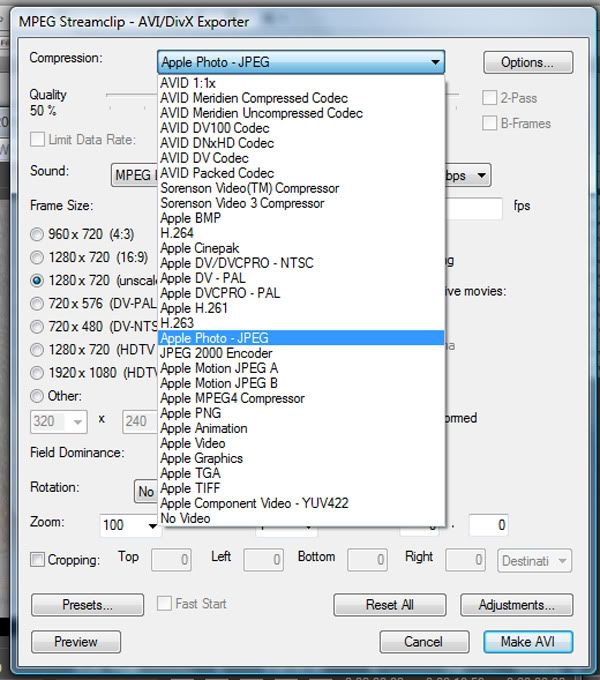600x680 pixels.
Task: Select Apple TIFF codec
Action: (301, 488)
